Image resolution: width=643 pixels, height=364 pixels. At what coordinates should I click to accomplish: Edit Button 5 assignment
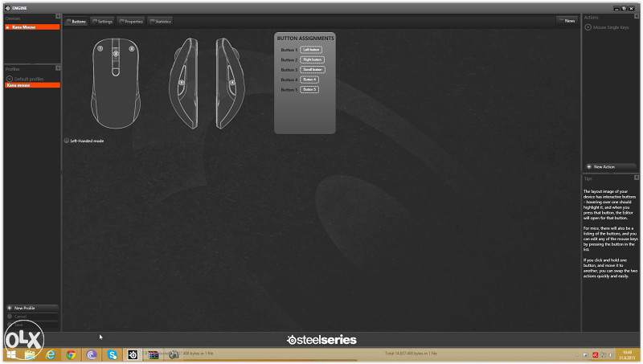tap(309, 89)
